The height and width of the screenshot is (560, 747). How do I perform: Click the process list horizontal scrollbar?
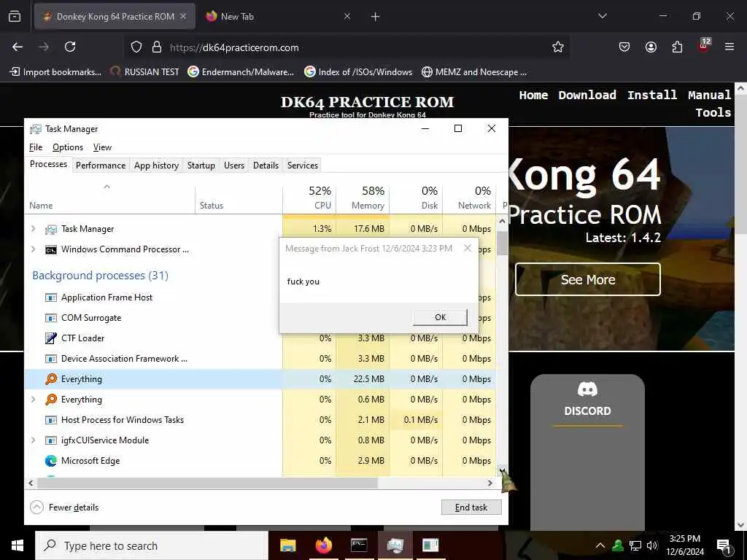(x=207, y=483)
